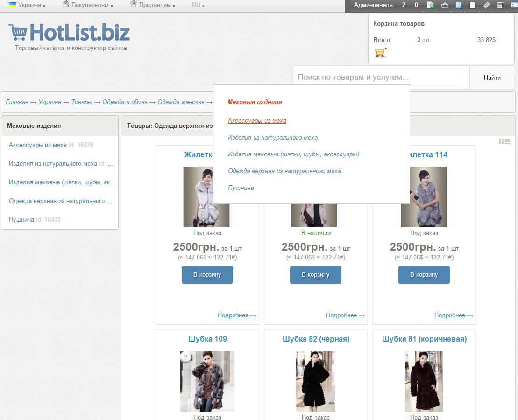Click the ticket tag icon in admin panel
Viewport: 518px width, 420px height.
486,6
